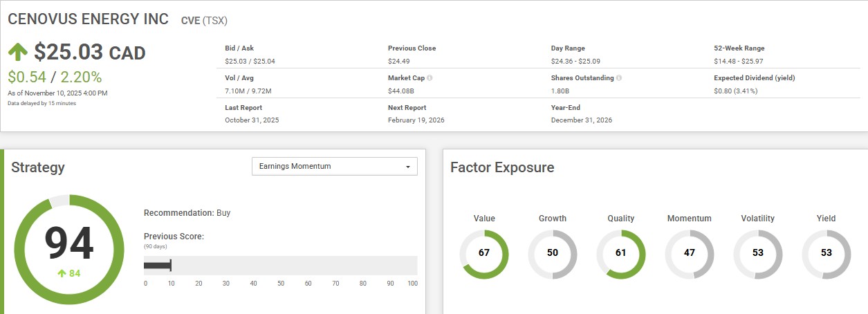
Task: Open the Earnings Momentum strategy dropdown
Action: [x=334, y=167]
